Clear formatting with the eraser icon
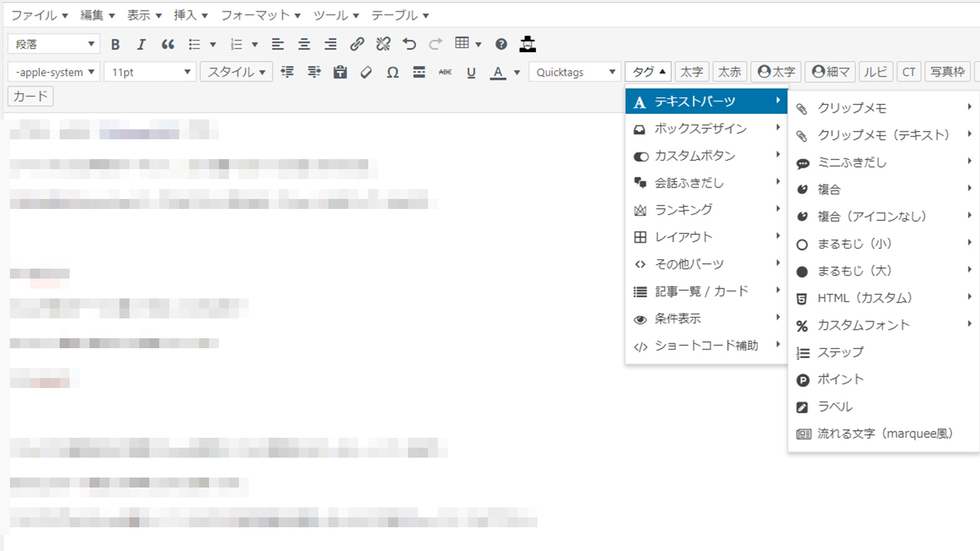 click(x=366, y=73)
